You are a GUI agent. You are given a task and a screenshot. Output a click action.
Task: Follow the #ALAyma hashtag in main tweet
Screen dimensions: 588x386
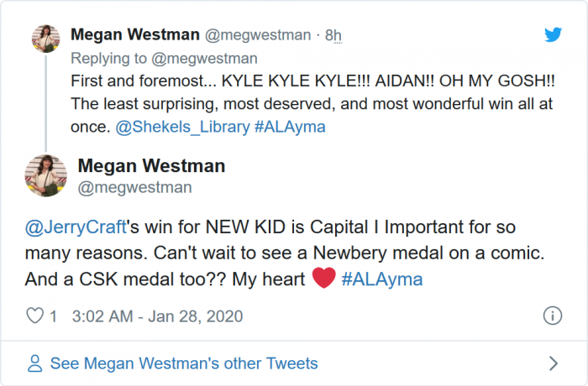point(382,279)
